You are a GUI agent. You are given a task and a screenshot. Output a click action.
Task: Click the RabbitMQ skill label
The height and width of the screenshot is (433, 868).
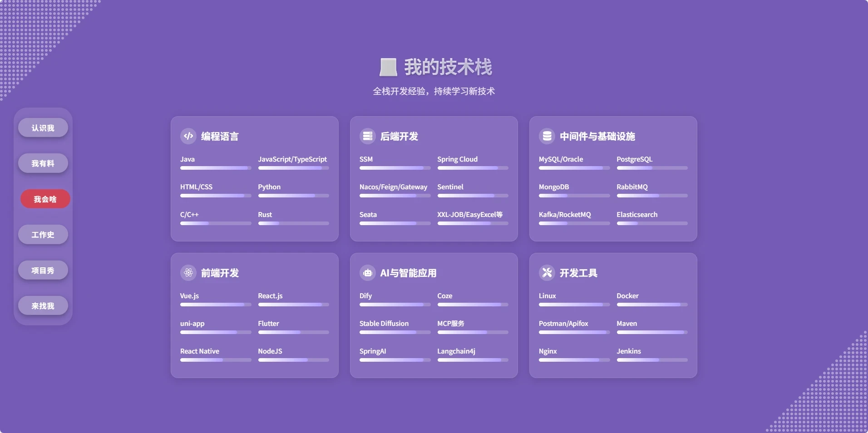point(632,187)
